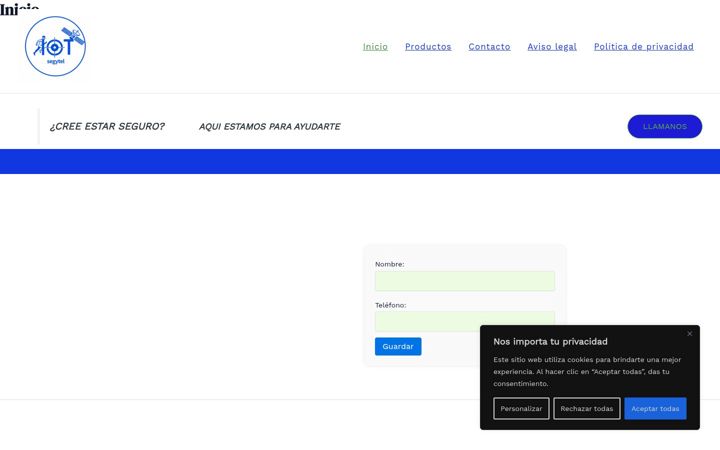Image resolution: width=720 pixels, height=450 pixels.
Task: Click the Teléfono: label
Action: pyautogui.click(x=390, y=305)
